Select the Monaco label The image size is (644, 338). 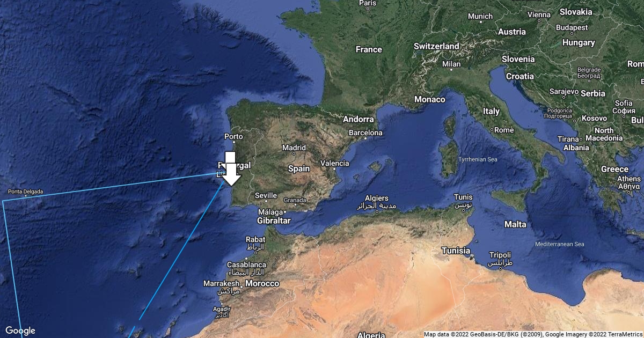pyautogui.click(x=430, y=99)
